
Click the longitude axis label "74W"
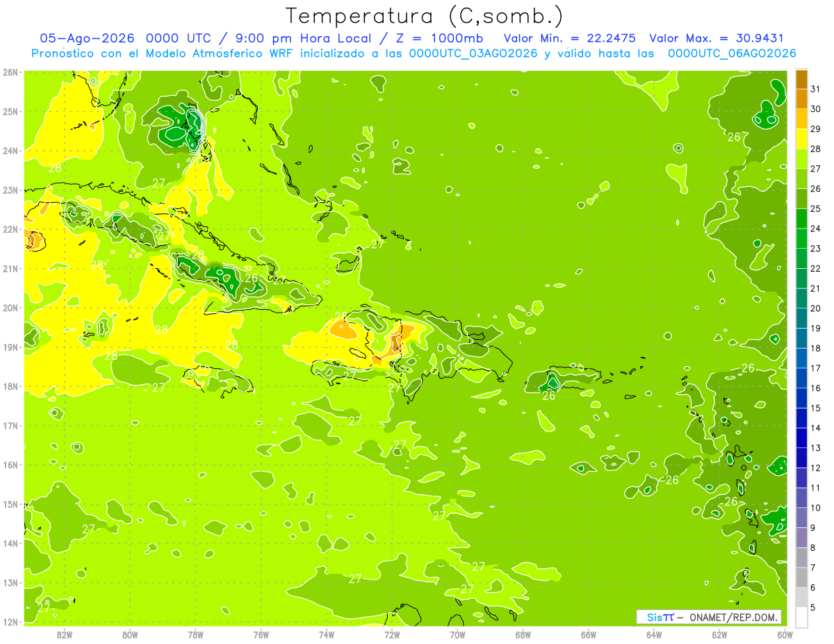coord(327,634)
